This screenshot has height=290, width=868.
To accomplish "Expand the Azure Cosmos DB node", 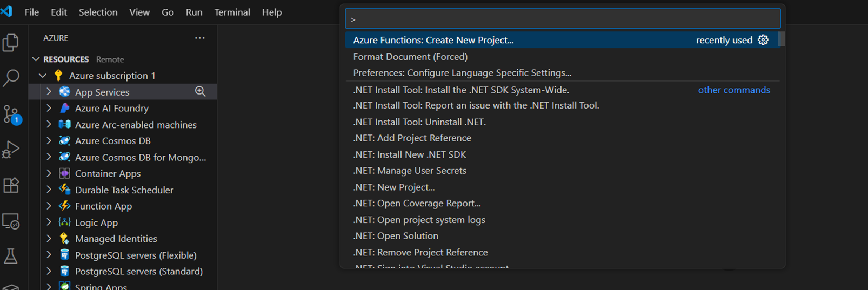I will (x=49, y=141).
